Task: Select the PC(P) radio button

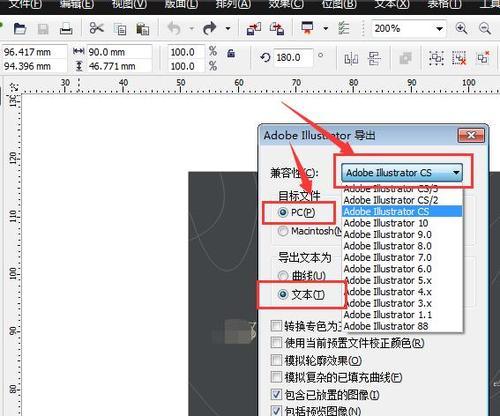Action: pos(283,213)
